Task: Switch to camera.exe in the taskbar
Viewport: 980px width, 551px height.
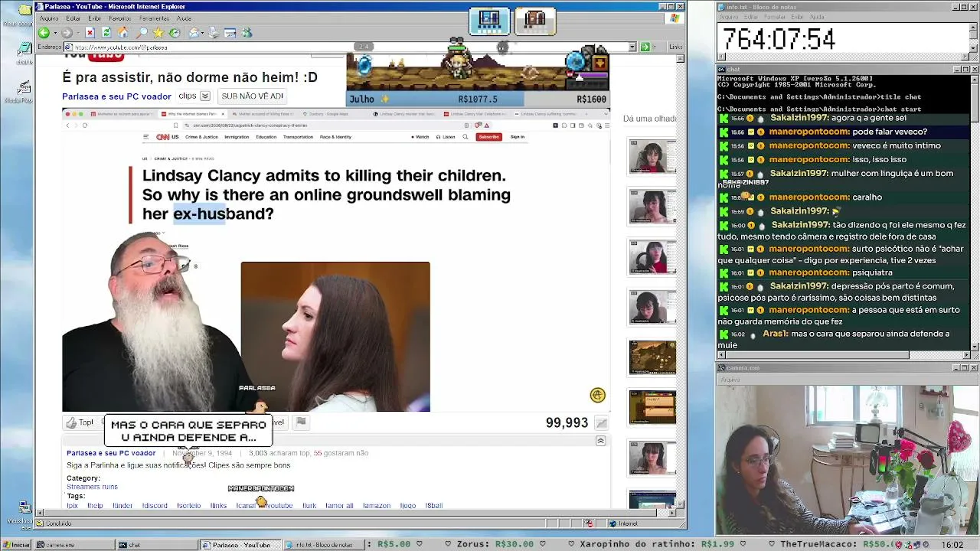Action: 75,545
